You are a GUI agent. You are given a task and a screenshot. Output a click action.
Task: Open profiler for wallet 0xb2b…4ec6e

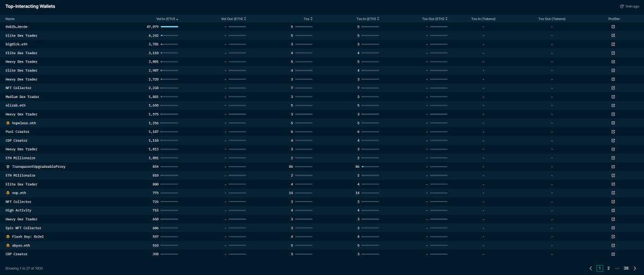613,27
